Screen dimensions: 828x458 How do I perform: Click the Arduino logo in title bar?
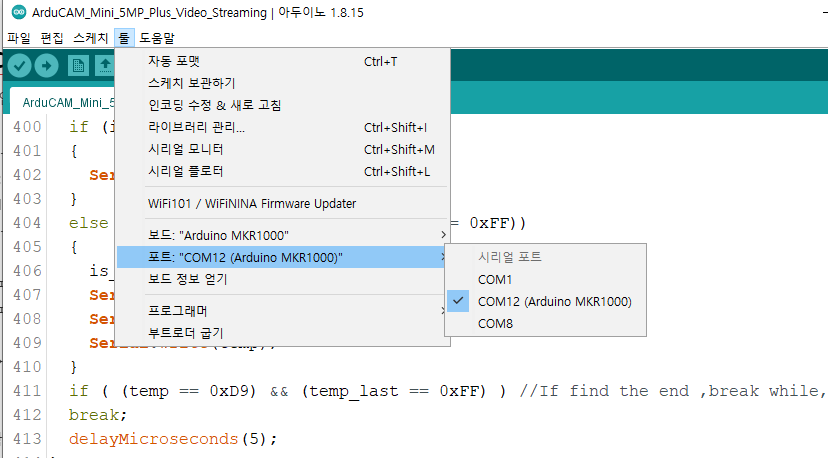coord(18,12)
